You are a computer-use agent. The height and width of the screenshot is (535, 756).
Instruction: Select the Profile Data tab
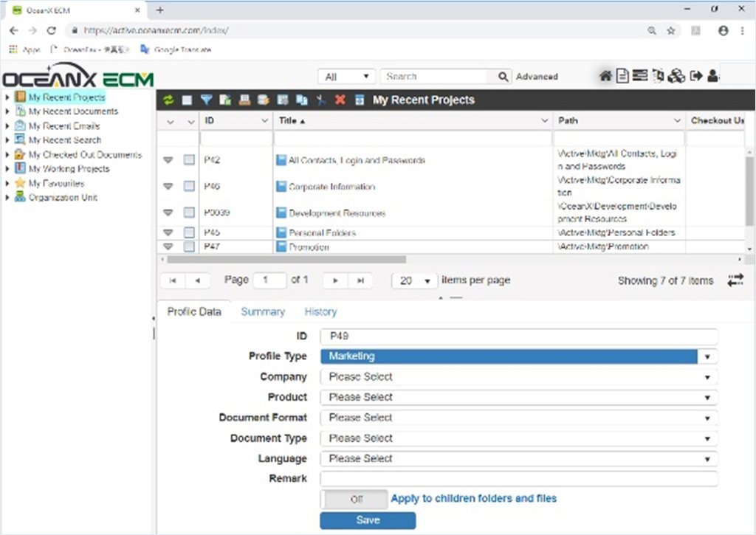[194, 312]
